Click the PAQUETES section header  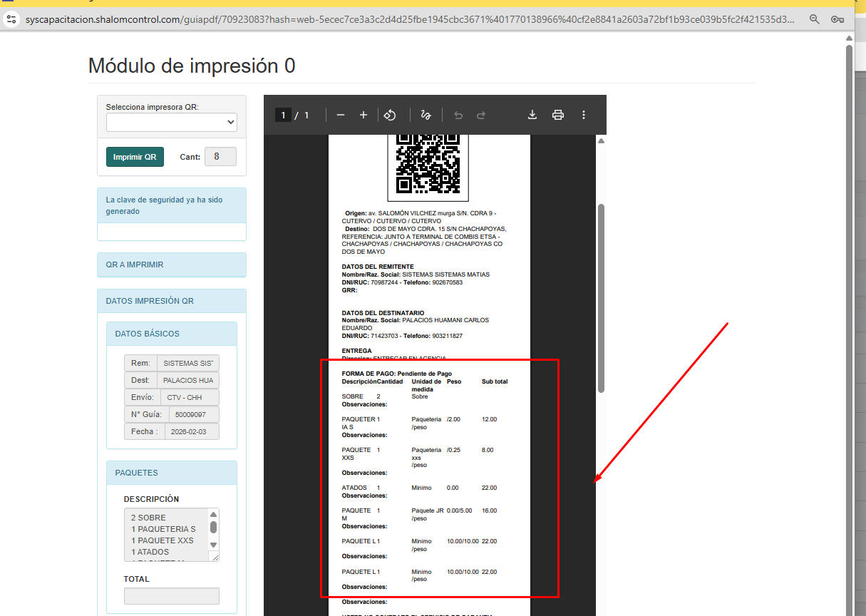coord(171,473)
